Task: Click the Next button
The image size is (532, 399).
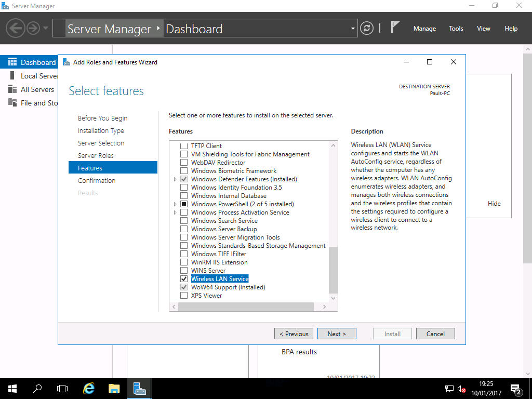Action: pyautogui.click(x=337, y=334)
